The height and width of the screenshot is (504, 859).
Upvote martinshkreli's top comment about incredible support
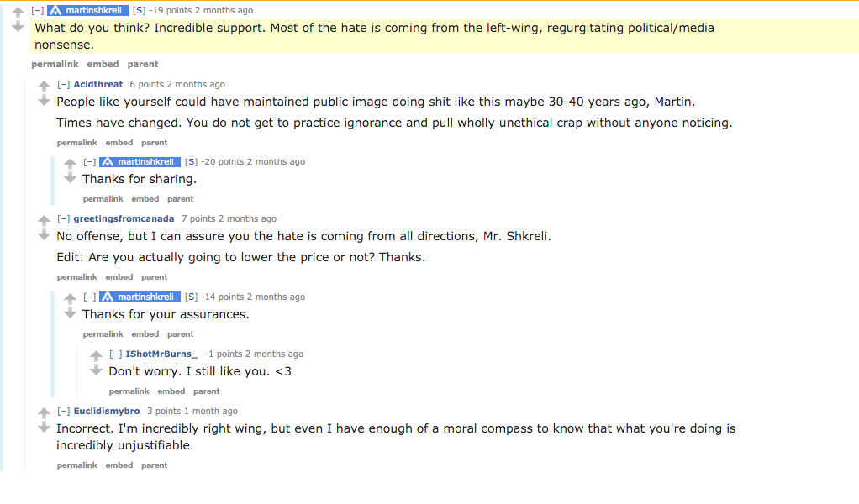18,12
